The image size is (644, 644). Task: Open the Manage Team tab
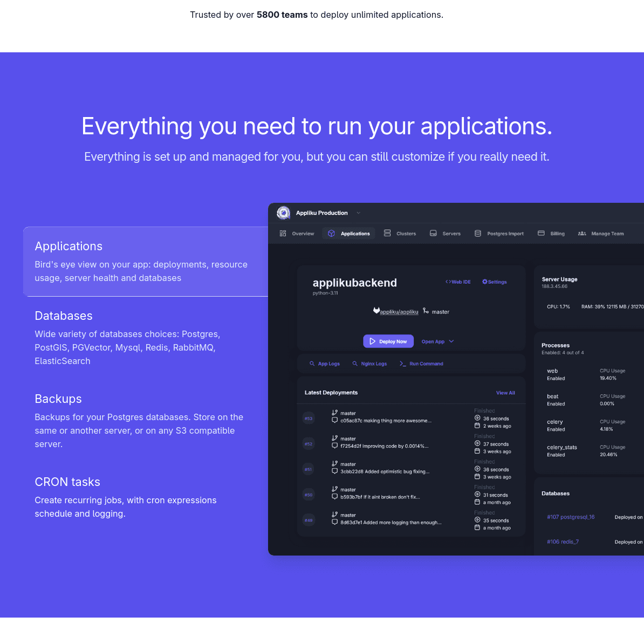point(601,234)
